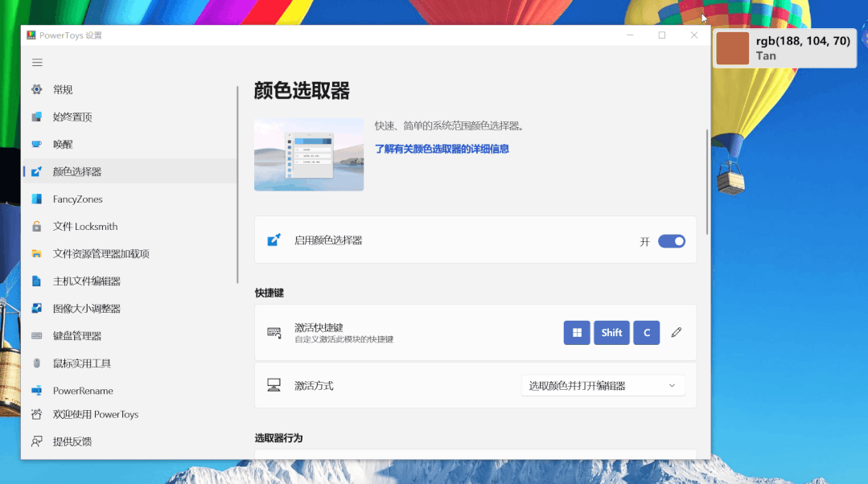Open 始终置顶 settings page
This screenshot has height=484, width=868.
[x=130, y=117]
